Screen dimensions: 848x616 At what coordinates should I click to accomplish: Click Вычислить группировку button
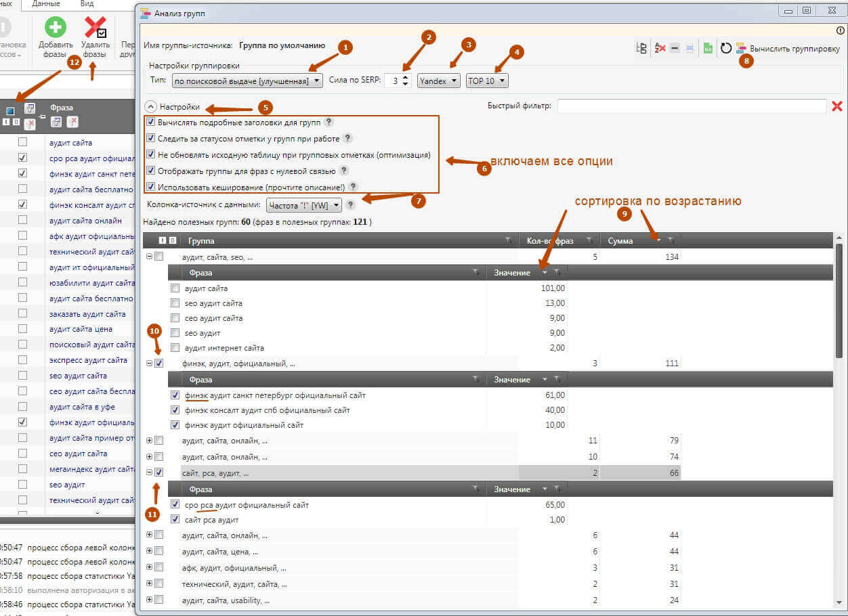pos(788,49)
